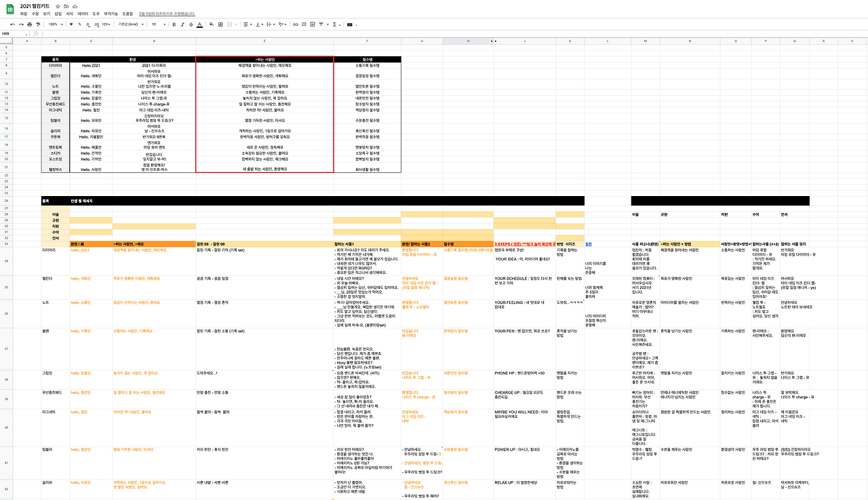Toggle strikethrough formatting

click(191, 24)
